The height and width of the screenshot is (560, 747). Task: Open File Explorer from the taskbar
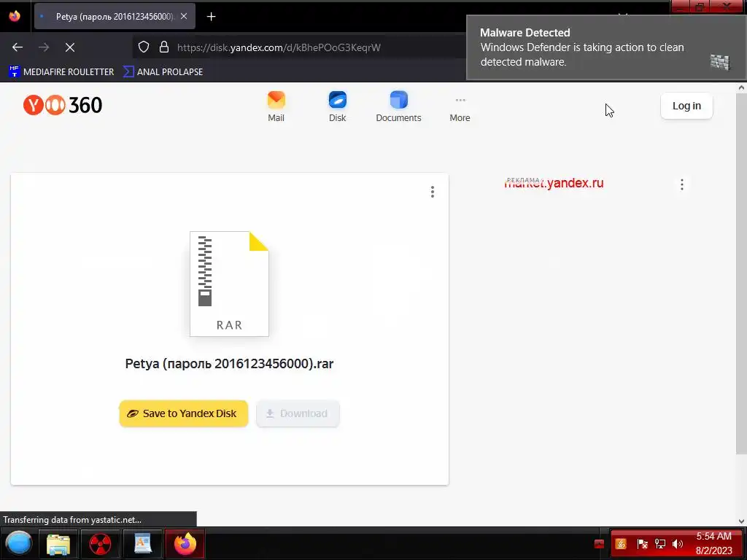point(58,544)
